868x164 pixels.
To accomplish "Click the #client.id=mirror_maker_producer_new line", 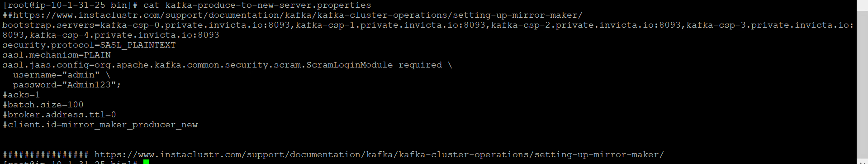I will 100,125.
